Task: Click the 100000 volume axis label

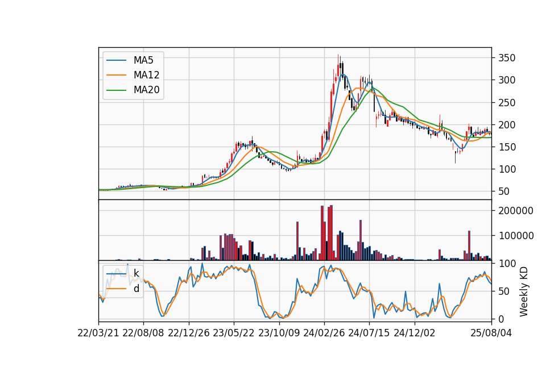Action: 516,236
